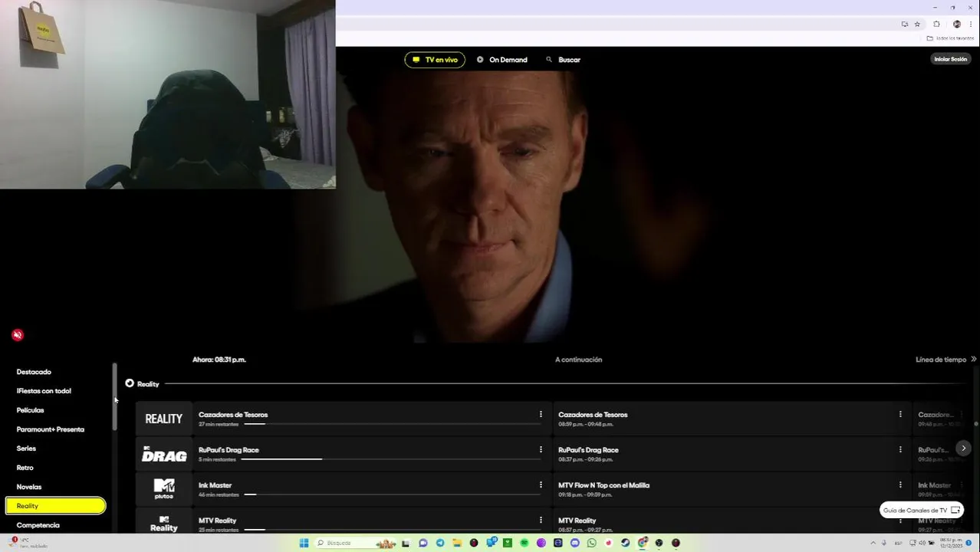Switch to TV en vivo tab
Image resolution: width=980 pixels, height=552 pixels.
[435, 60]
